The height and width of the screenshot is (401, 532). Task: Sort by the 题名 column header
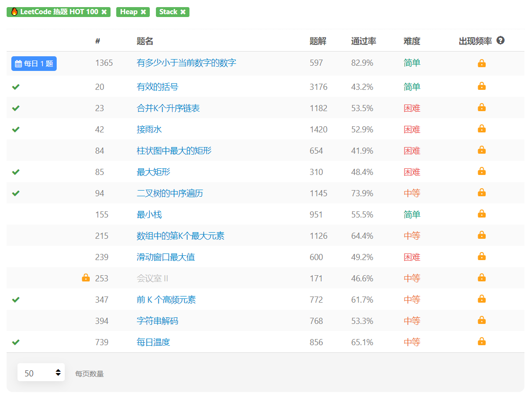[x=145, y=41]
